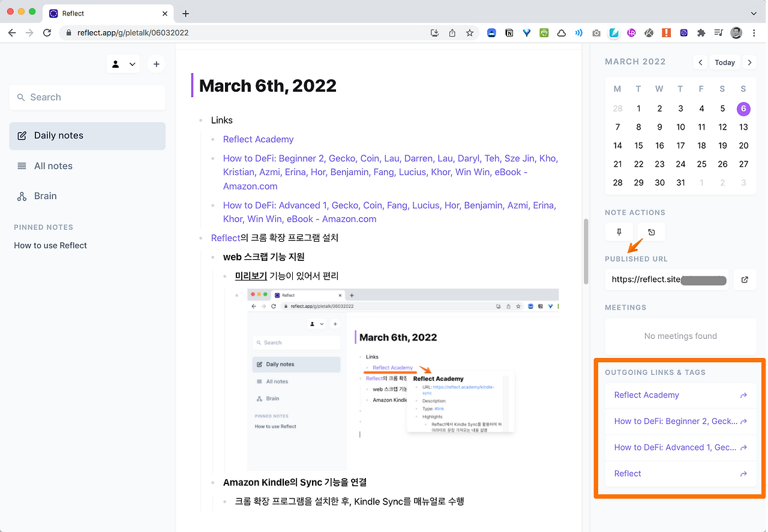Open the Notion extension icon
This screenshot has height=532, width=768.
click(509, 33)
